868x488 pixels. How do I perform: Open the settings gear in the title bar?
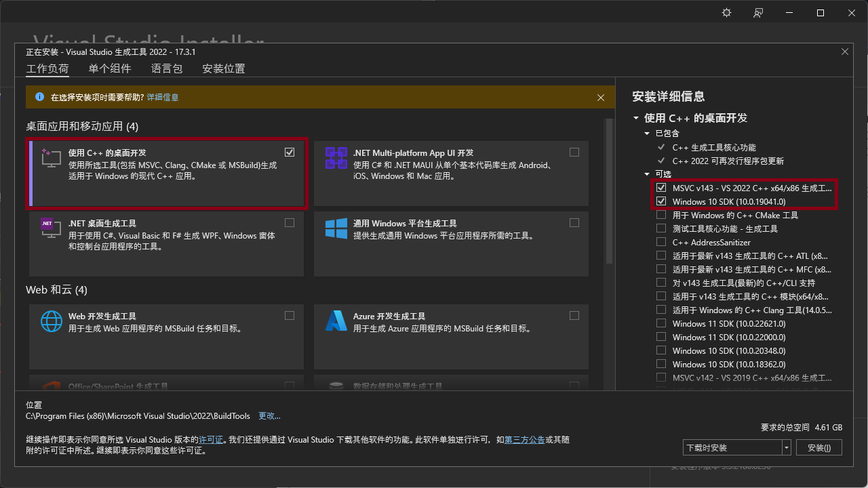coord(726,12)
